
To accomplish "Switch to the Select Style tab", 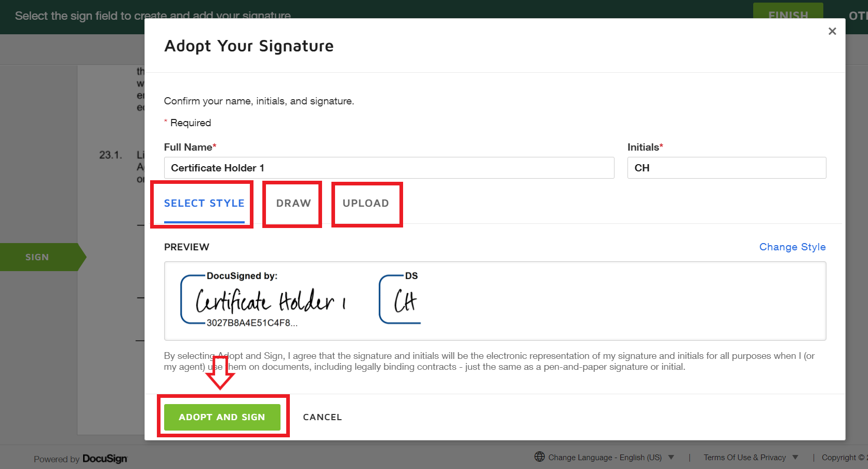I will click(204, 203).
